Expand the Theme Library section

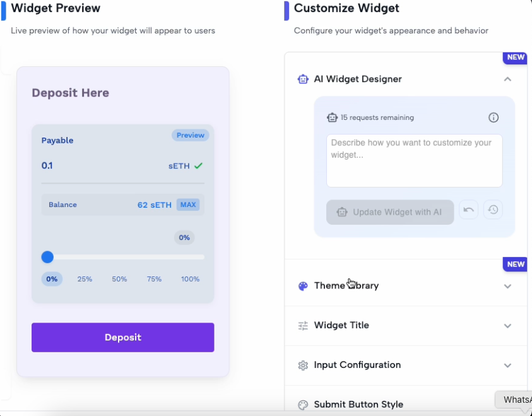tap(507, 286)
